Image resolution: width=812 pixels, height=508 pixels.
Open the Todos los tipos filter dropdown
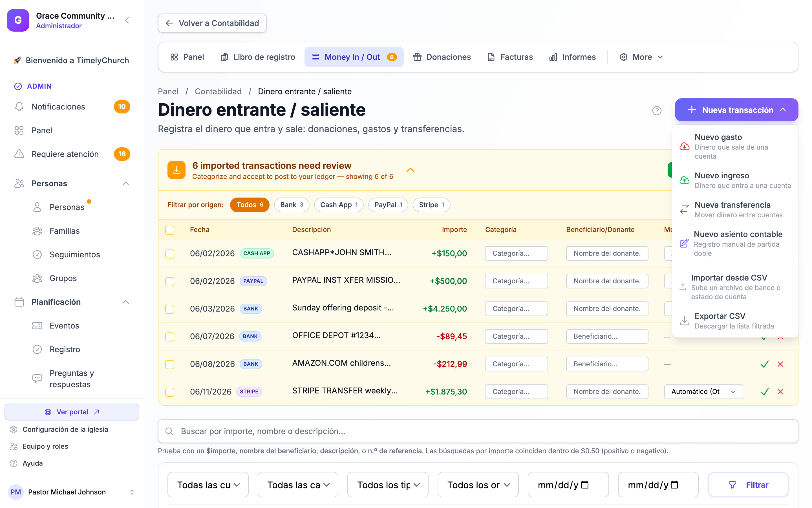pos(388,485)
